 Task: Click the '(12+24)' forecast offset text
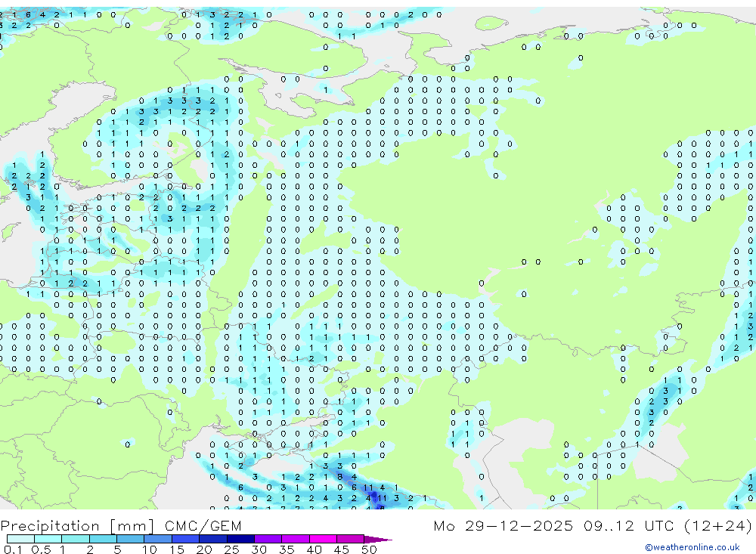[x=718, y=525]
